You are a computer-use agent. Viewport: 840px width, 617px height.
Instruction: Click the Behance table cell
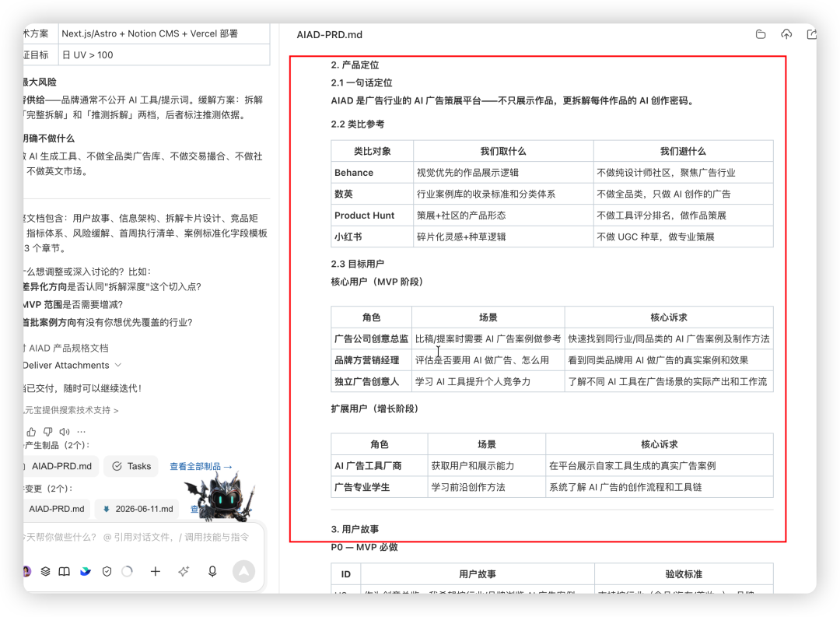pos(373,173)
